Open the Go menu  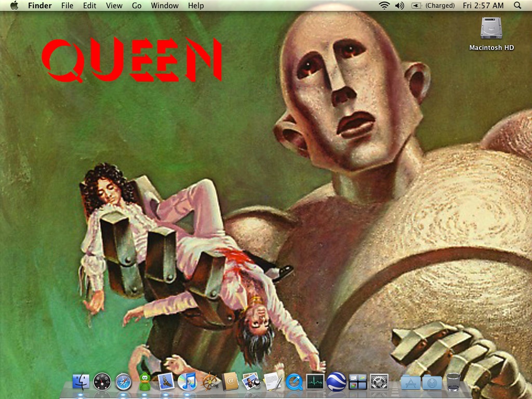click(x=137, y=5)
